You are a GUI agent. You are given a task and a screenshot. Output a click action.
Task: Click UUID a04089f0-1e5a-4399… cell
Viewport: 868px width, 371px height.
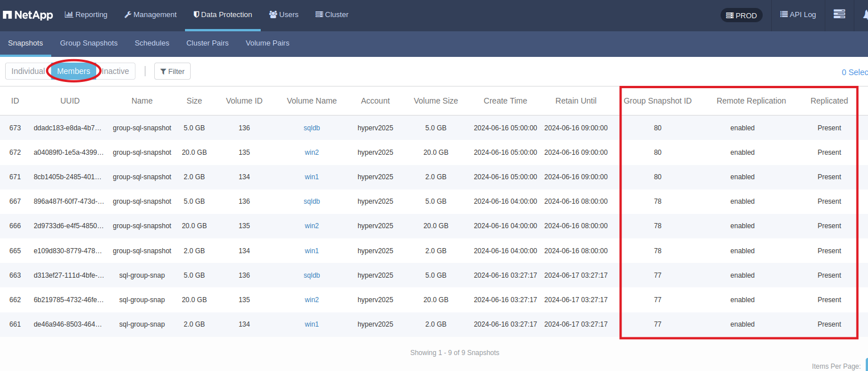pos(69,152)
